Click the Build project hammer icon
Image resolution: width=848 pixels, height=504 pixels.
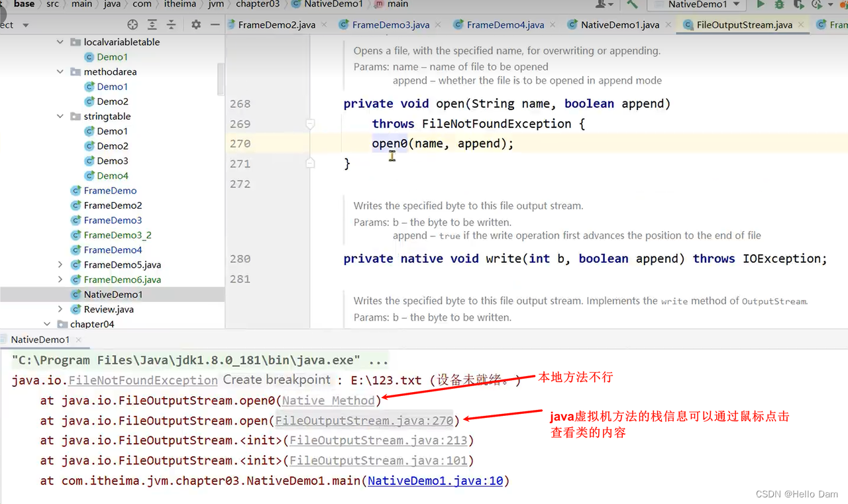pyautogui.click(x=632, y=4)
